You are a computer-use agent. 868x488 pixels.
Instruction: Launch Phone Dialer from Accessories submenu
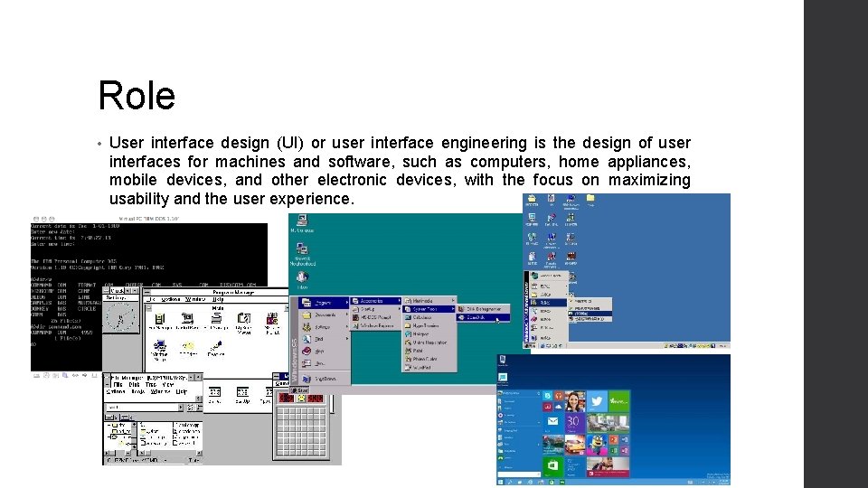click(x=429, y=359)
